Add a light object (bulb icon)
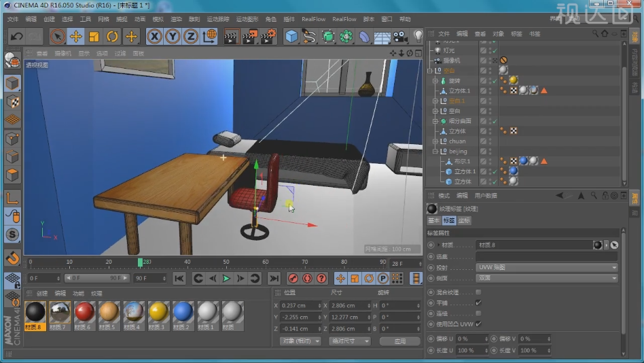644x363 pixels. tap(418, 37)
